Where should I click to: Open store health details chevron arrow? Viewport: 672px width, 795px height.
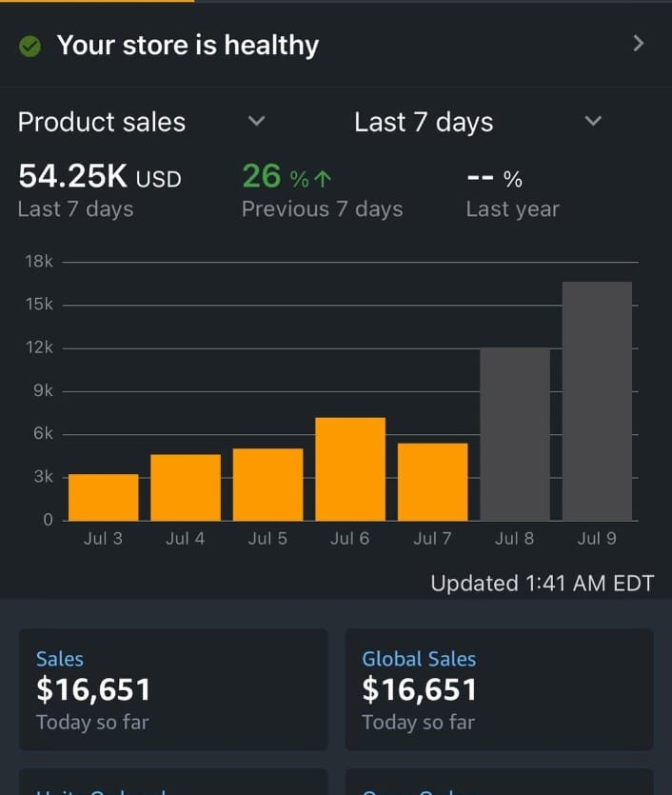(639, 44)
